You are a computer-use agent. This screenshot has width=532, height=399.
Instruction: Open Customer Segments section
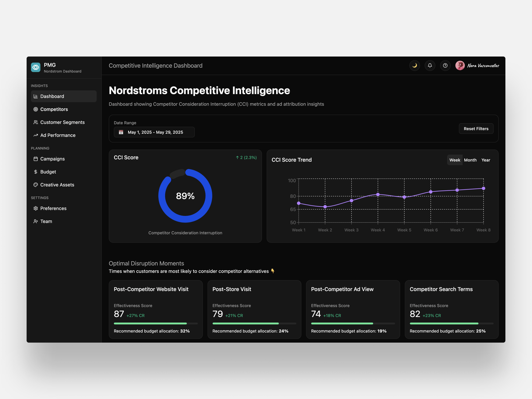64,122
